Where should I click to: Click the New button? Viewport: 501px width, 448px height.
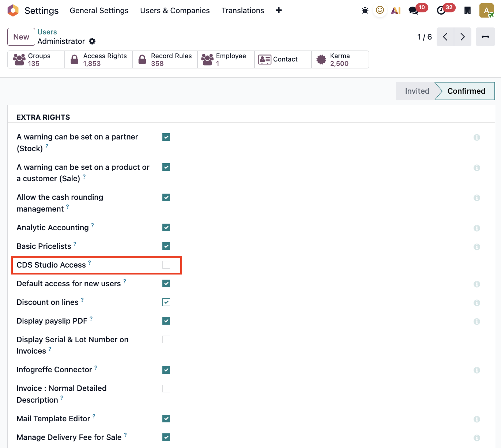(x=21, y=37)
